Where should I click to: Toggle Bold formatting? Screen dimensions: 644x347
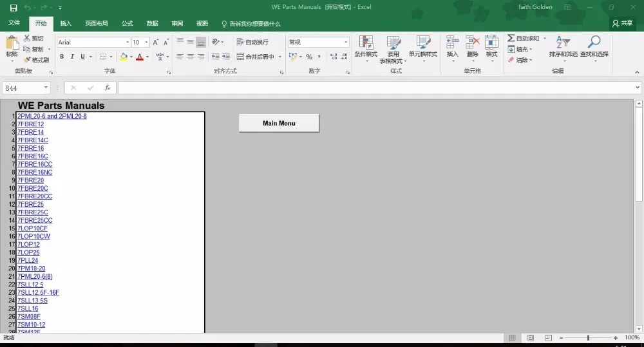(62, 57)
